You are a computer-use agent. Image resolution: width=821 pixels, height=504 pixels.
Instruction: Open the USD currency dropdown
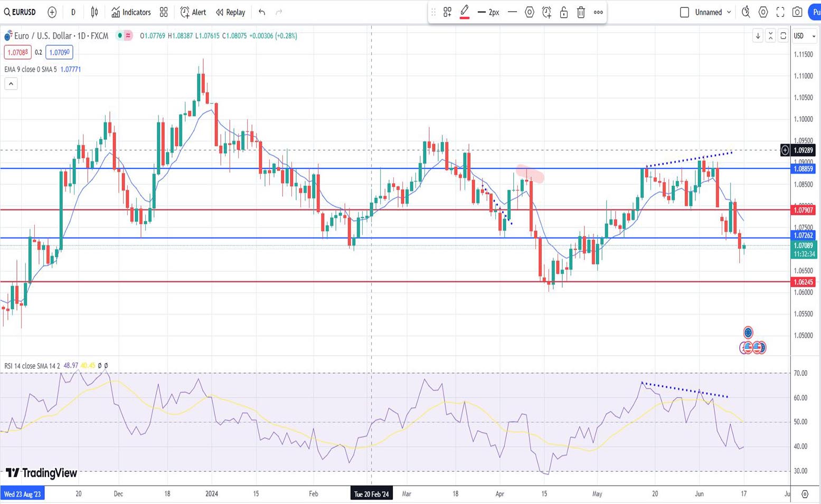click(x=804, y=36)
